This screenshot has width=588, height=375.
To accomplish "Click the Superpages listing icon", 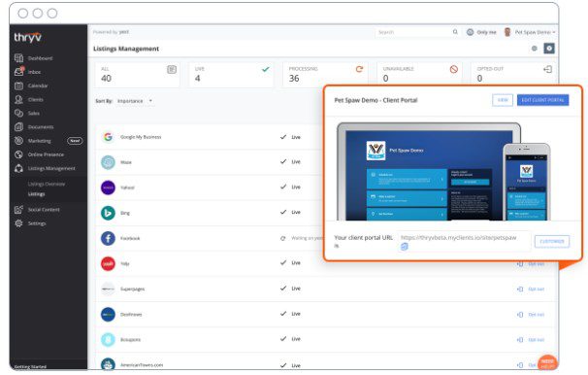I will tap(108, 289).
